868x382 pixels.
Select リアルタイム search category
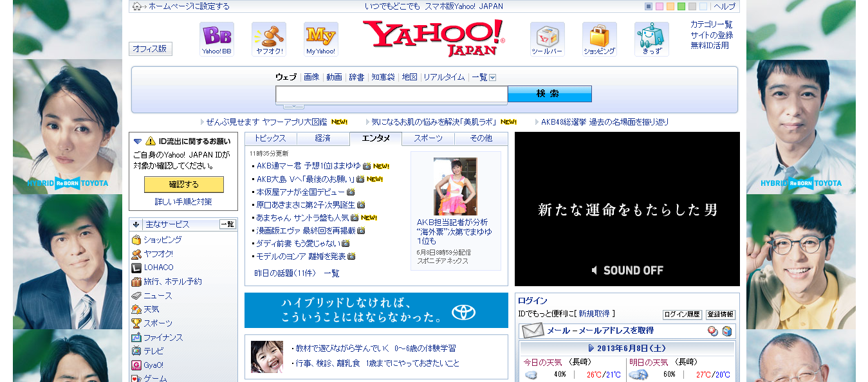click(444, 77)
